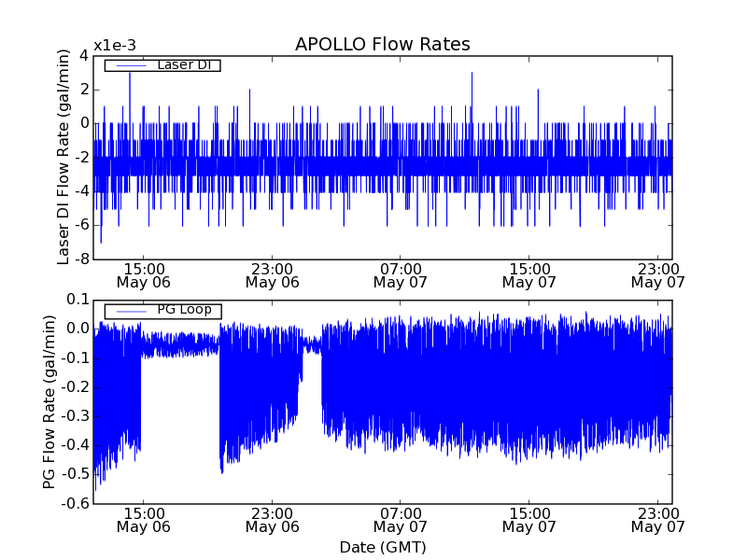Click the first flat low-flow segment in PG Loop plot
This screenshot has width=747, height=560.
tap(179, 348)
